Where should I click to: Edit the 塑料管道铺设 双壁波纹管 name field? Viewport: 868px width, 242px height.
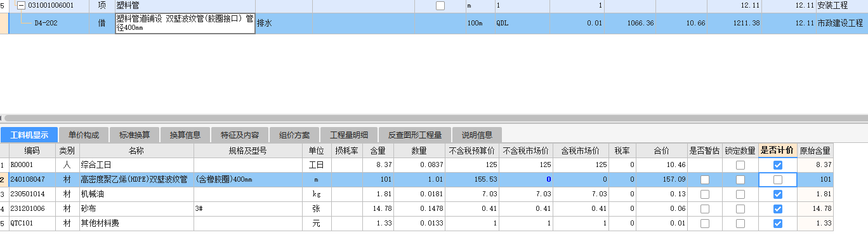[185, 24]
